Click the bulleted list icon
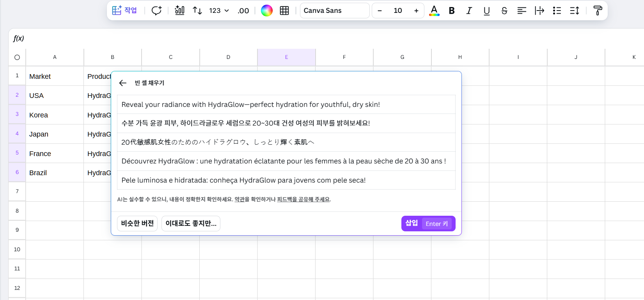This screenshot has height=300, width=644. point(557,11)
